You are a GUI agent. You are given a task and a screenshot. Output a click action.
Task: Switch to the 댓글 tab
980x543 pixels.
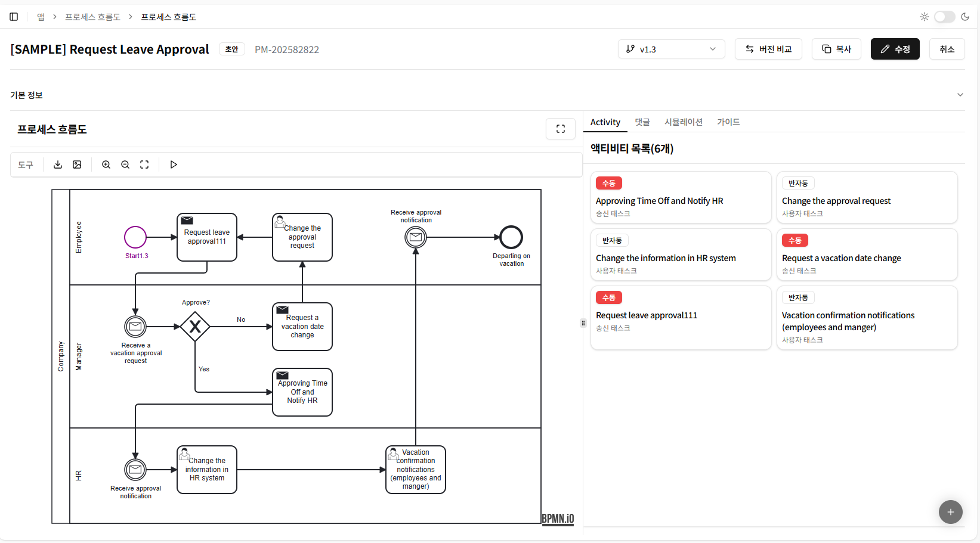pos(642,122)
